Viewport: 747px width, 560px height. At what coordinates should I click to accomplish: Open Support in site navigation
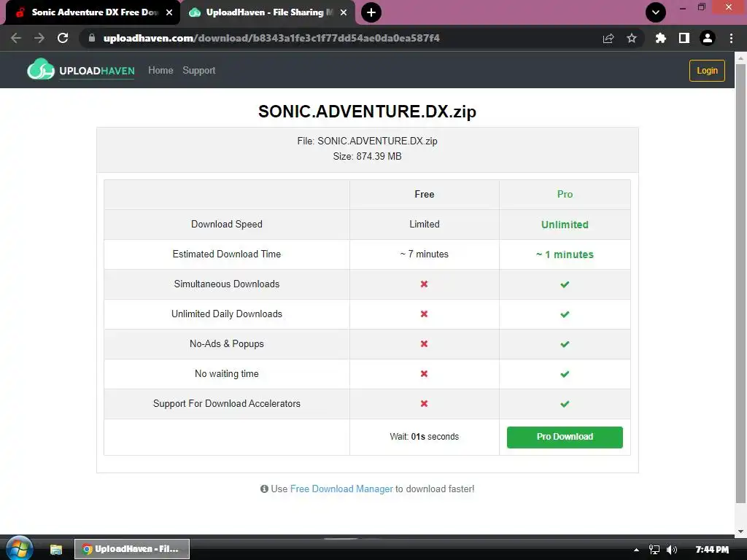point(199,71)
